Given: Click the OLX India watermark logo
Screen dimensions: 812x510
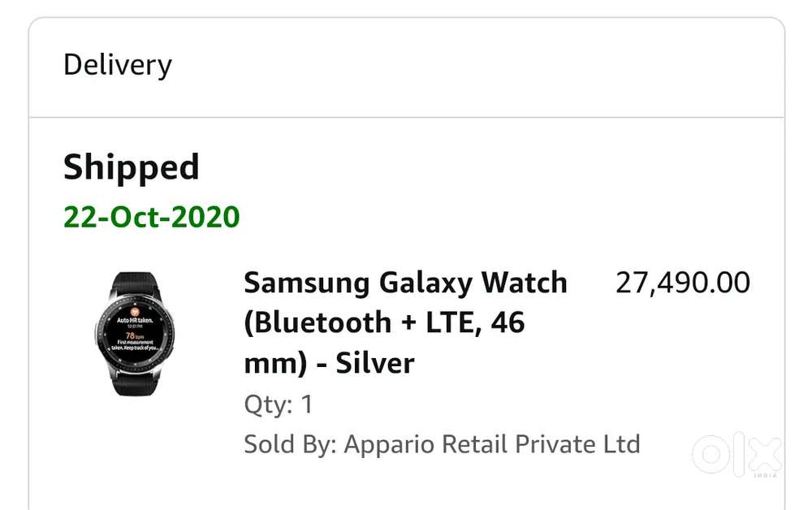Looking at the screenshot, I should [x=737, y=454].
